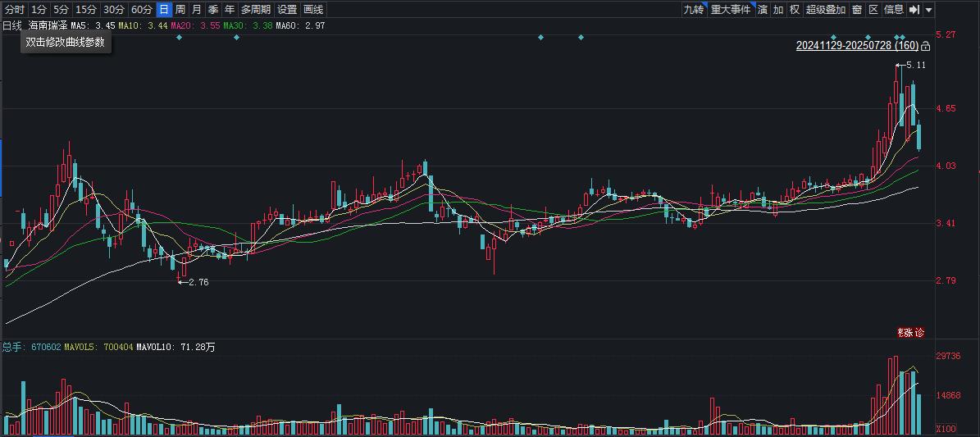
Task: Switch to the 周 weekly chart
Action: click(x=180, y=9)
